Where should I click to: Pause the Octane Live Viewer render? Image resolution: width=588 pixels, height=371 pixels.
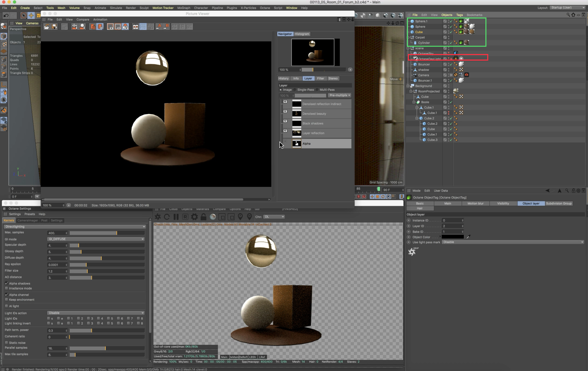pyautogui.click(x=176, y=217)
